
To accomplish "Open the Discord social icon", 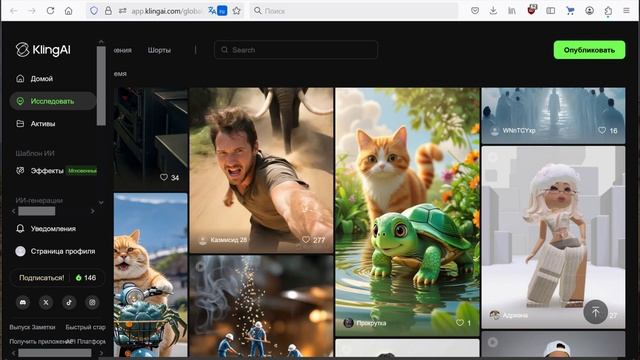I will (x=23, y=302).
